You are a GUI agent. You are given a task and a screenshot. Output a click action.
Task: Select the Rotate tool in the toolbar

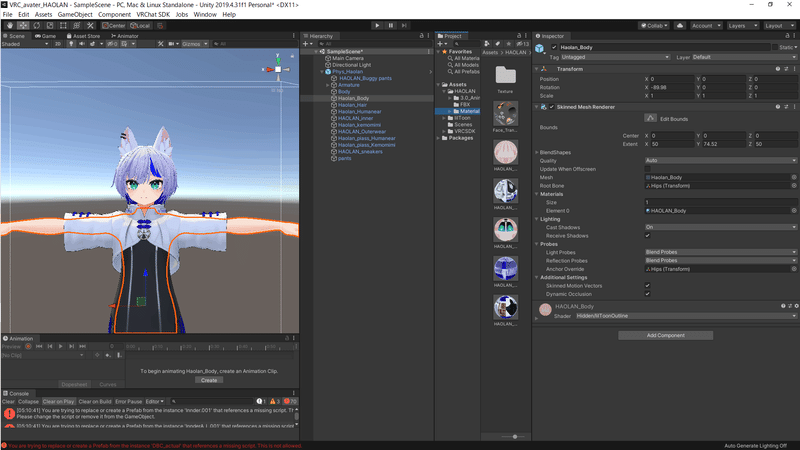click(36, 26)
